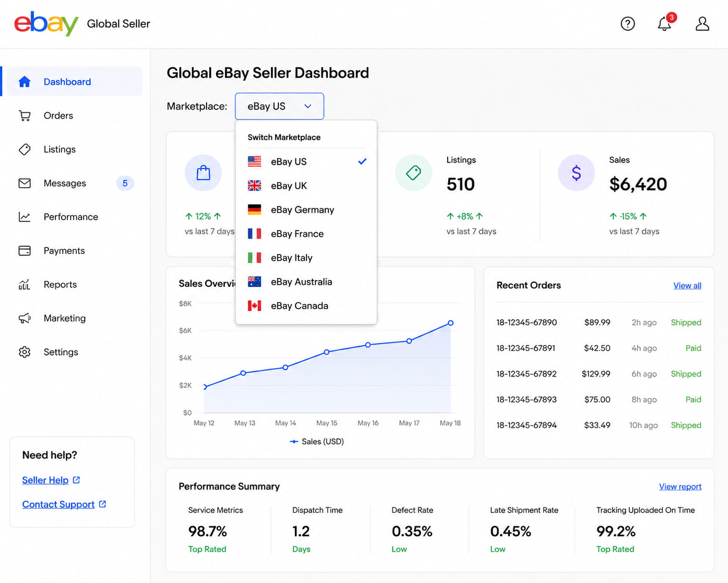Open the help question mark icon
This screenshot has height=583, width=728.
[x=628, y=24]
